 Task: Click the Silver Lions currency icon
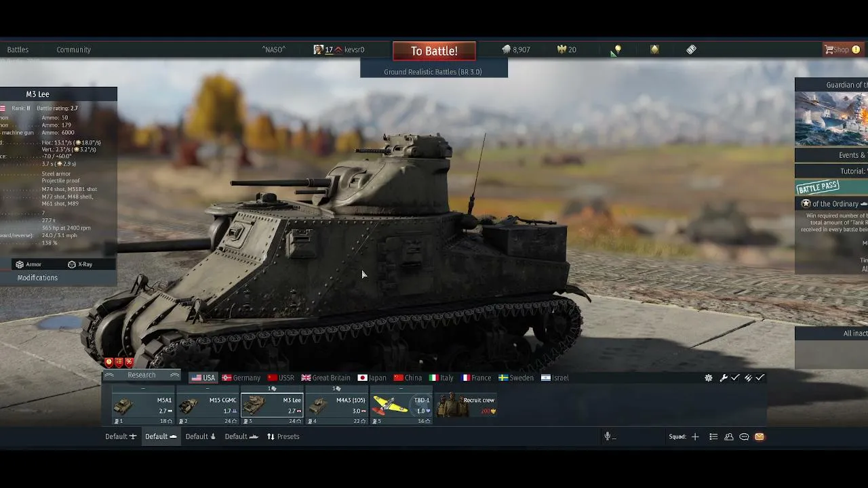(506, 49)
